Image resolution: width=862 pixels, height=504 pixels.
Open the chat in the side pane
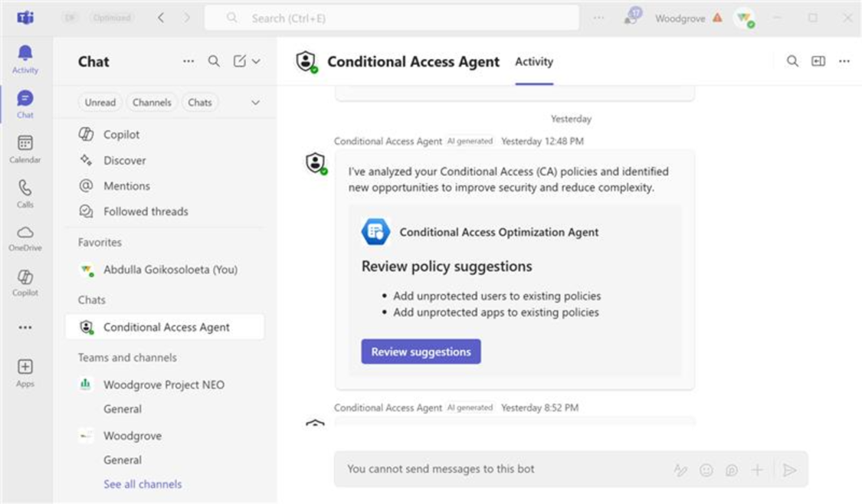pyautogui.click(x=818, y=61)
